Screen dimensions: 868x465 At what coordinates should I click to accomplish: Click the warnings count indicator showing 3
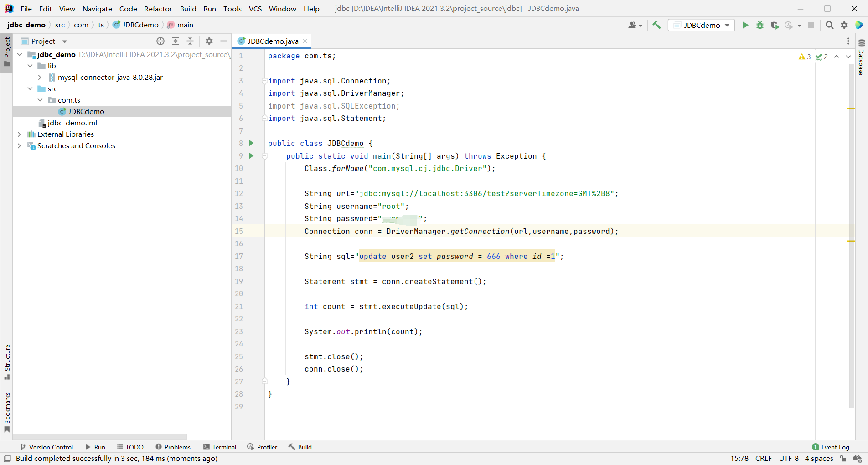805,57
